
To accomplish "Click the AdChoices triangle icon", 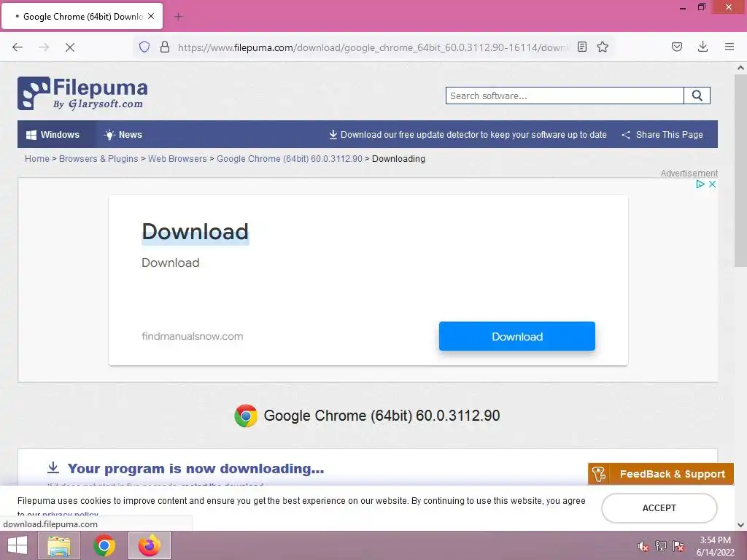I will 700,184.
